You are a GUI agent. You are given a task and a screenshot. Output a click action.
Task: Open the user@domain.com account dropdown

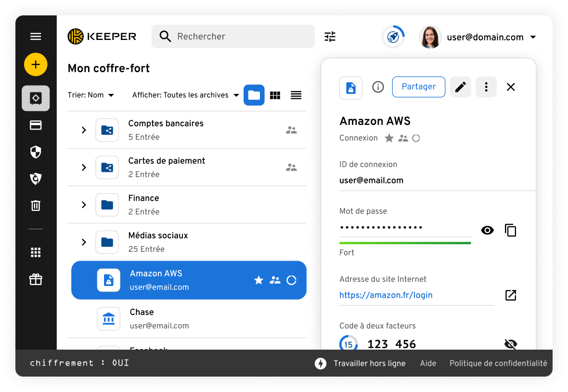pos(491,37)
